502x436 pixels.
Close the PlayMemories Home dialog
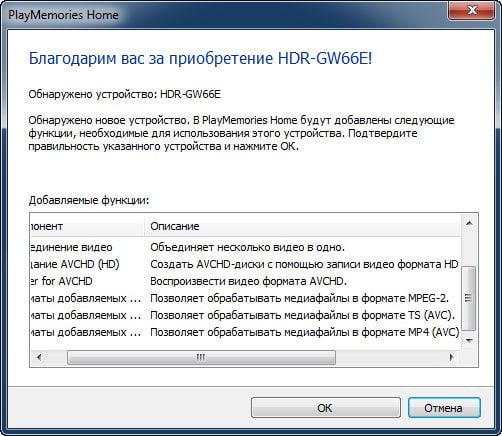(472, 10)
